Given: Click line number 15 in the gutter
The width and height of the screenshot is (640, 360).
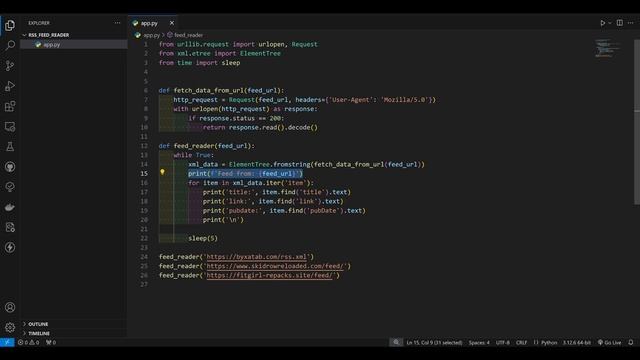Looking at the screenshot, I should pyautogui.click(x=144, y=173).
